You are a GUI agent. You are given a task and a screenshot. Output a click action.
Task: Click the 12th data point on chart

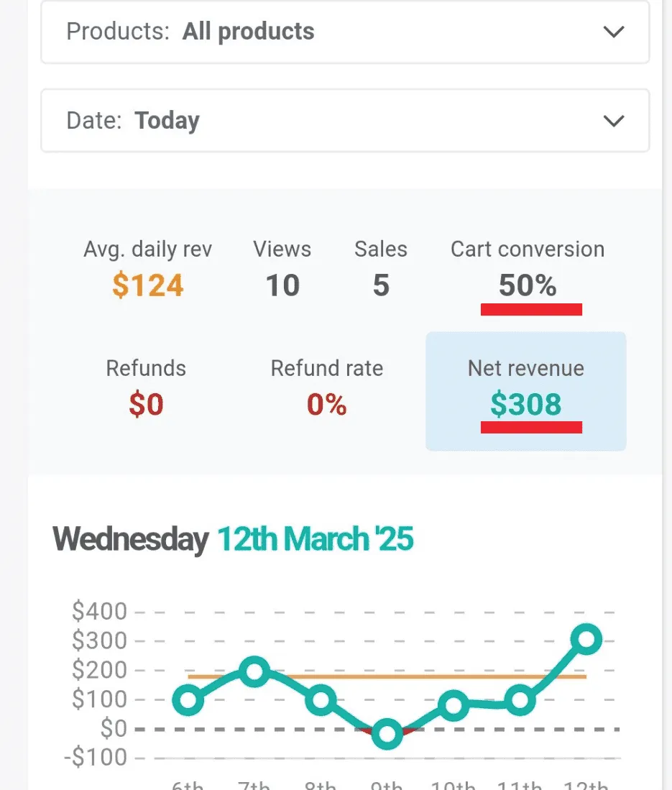coord(586,638)
